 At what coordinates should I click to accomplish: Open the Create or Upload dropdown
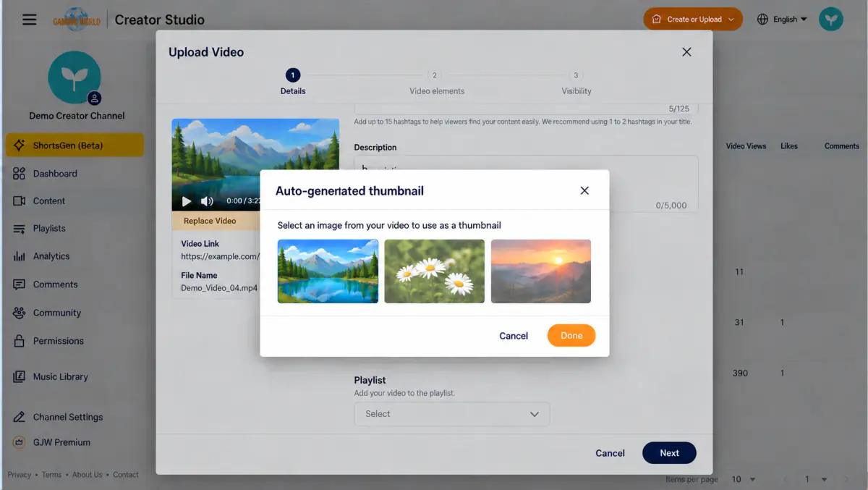click(x=693, y=20)
